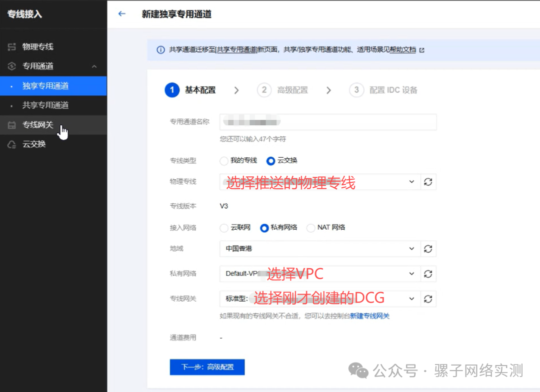The height and width of the screenshot is (392, 540).
Task: Refresh the 地域 region list
Action: [x=429, y=249]
